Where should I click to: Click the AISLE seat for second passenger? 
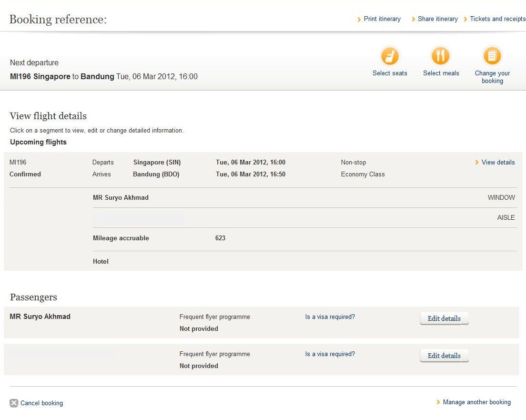tap(506, 218)
